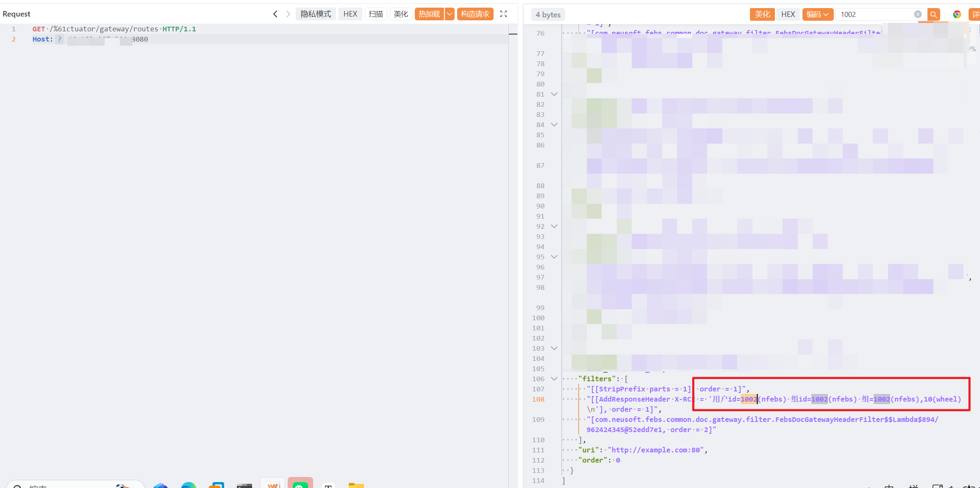Collapse the block at line 84
The width and height of the screenshot is (980, 488).
(554, 125)
